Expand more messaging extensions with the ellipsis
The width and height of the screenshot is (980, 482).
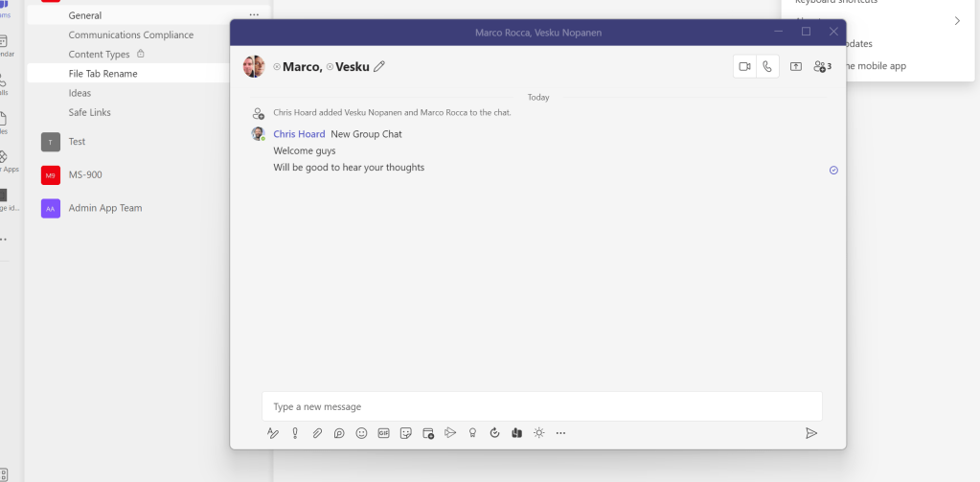(x=560, y=433)
